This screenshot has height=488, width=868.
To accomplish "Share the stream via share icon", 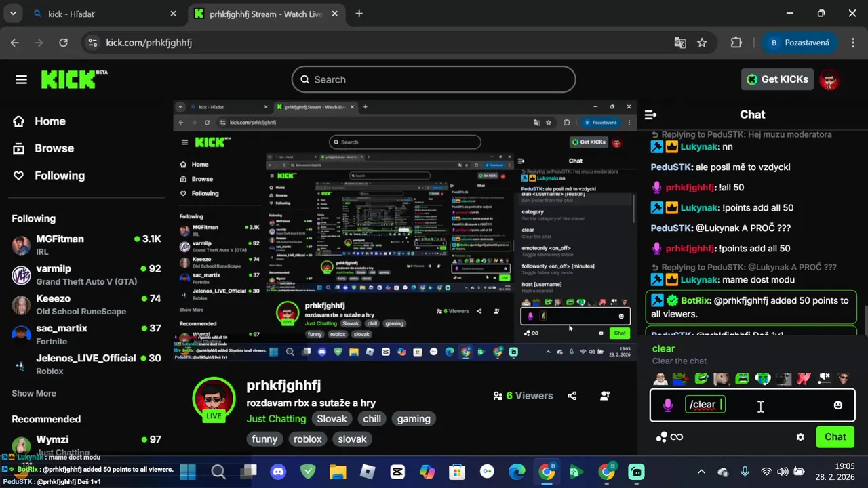I will [x=572, y=396].
